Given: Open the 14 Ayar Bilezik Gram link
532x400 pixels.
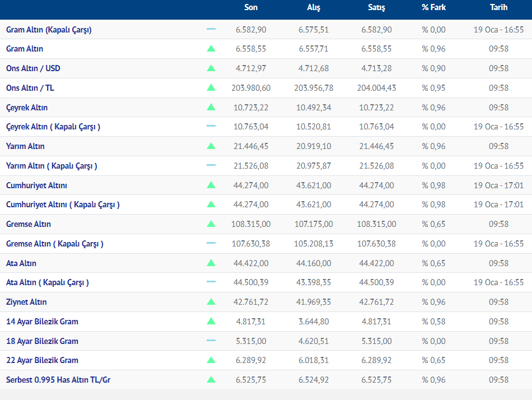Looking at the screenshot, I should pyautogui.click(x=42, y=322).
